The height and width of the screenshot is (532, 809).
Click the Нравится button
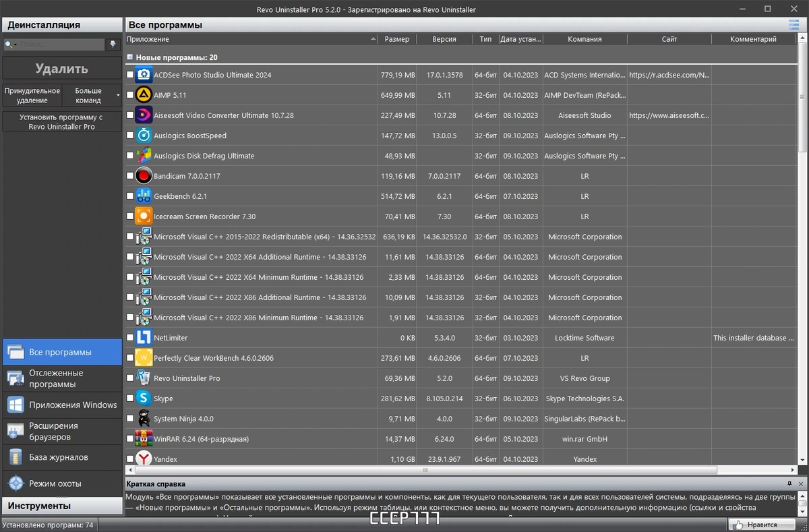(x=762, y=525)
